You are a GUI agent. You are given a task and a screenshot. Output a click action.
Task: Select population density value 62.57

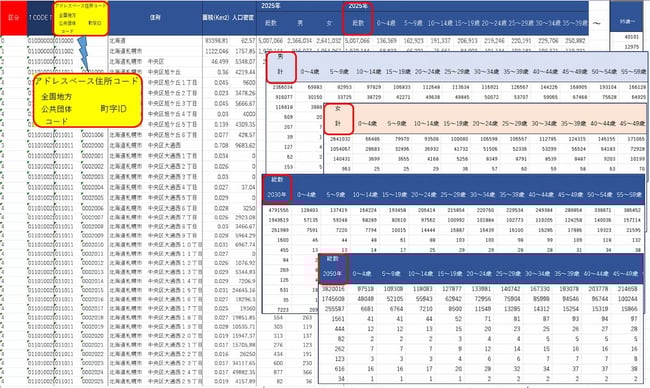click(248, 41)
